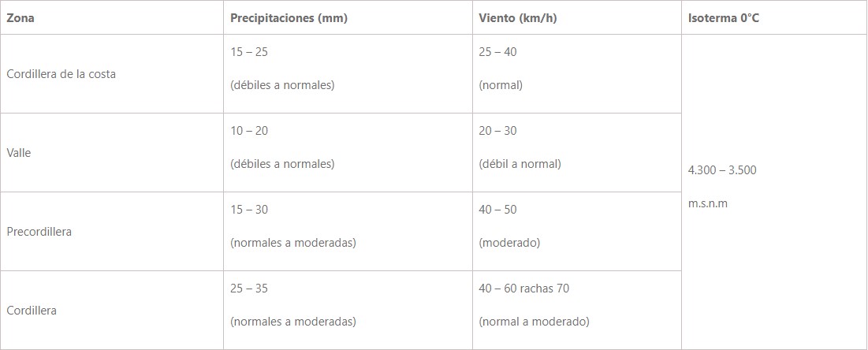Select the 25 – 35 precipitation value
868x350 pixels.
pyautogui.click(x=249, y=288)
